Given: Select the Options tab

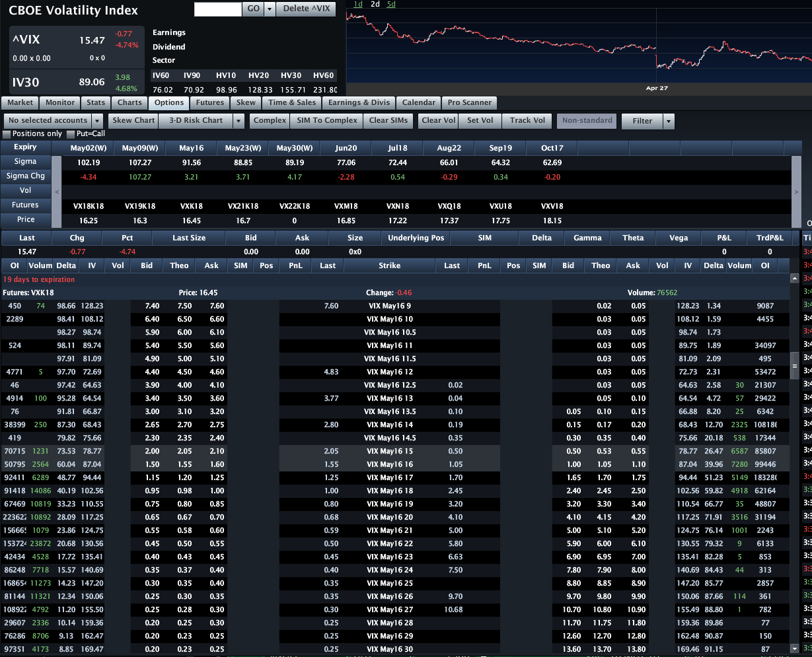Looking at the screenshot, I should (169, 103).
